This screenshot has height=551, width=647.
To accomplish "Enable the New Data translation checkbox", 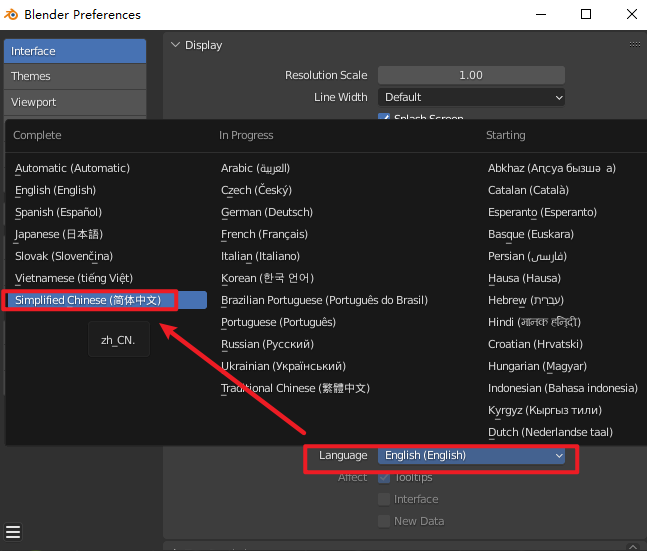I will 384,521.
